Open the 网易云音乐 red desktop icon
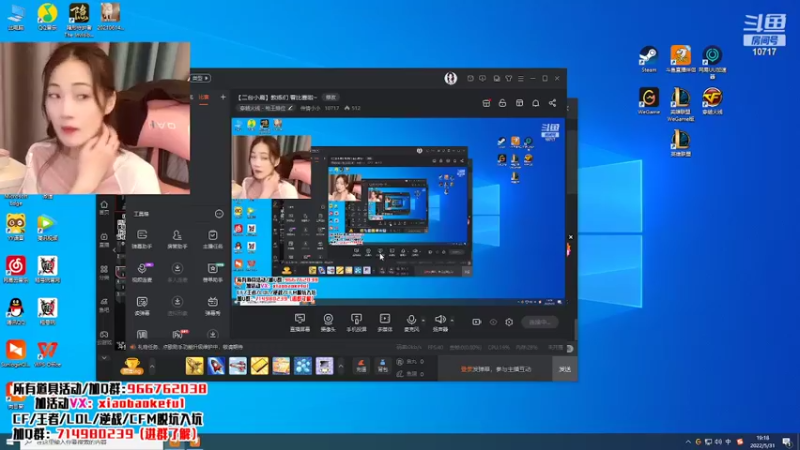800x450 pixels. coord(16,269)
